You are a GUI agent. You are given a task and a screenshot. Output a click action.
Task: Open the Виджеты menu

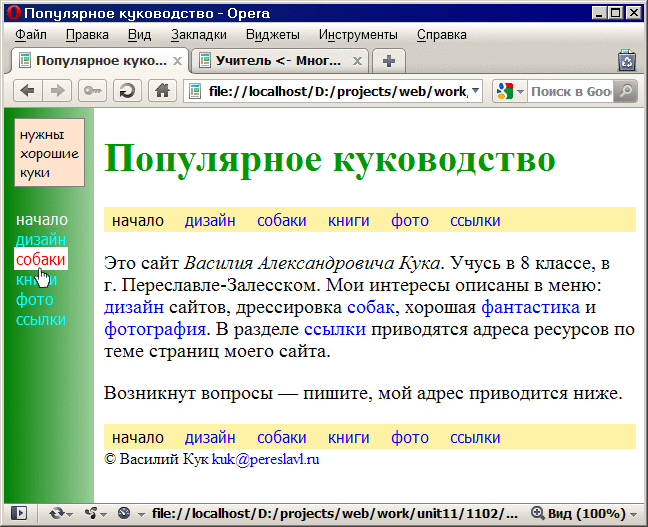coord(273,35)
